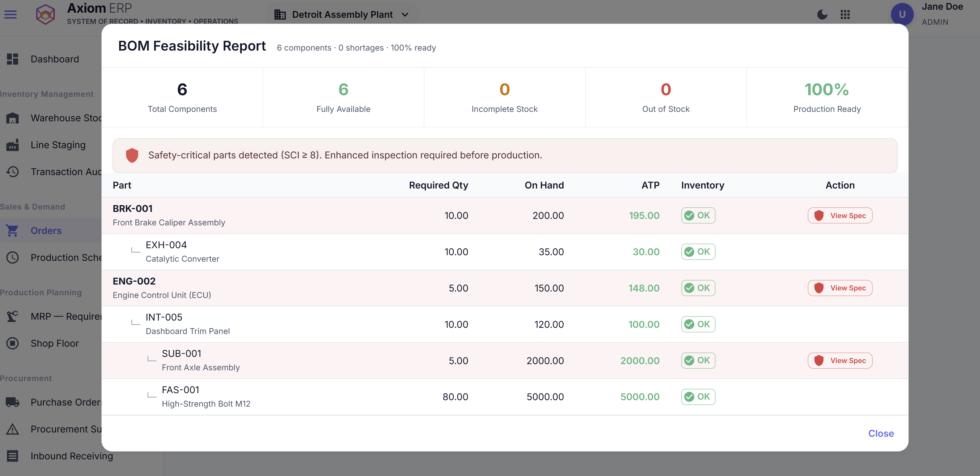Click the Transaction Audit history icon
This screenshot has height=476, width=980.
coord(13,172)
